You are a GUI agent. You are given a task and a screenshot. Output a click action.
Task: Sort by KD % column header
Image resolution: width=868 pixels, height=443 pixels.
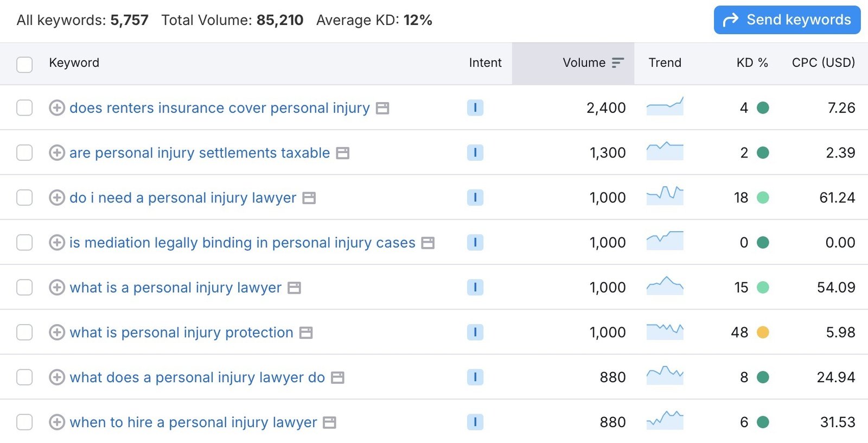[x=752, y=62]
